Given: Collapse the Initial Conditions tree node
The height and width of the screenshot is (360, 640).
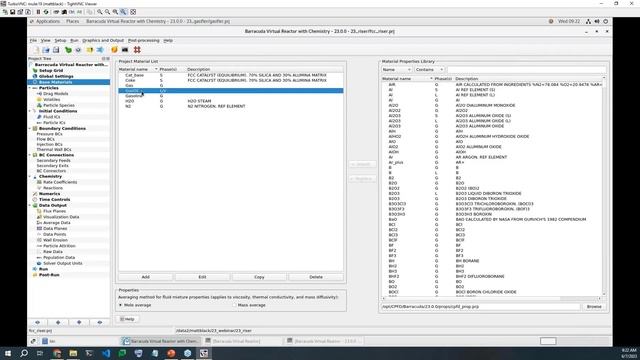Looking at the screenshot, I should point(30,111).
